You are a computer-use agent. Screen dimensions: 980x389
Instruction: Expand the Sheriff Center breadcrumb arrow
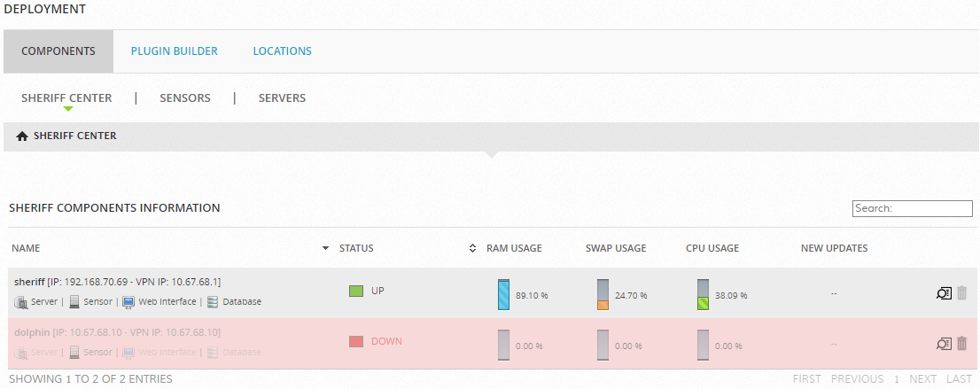[491, 154]
